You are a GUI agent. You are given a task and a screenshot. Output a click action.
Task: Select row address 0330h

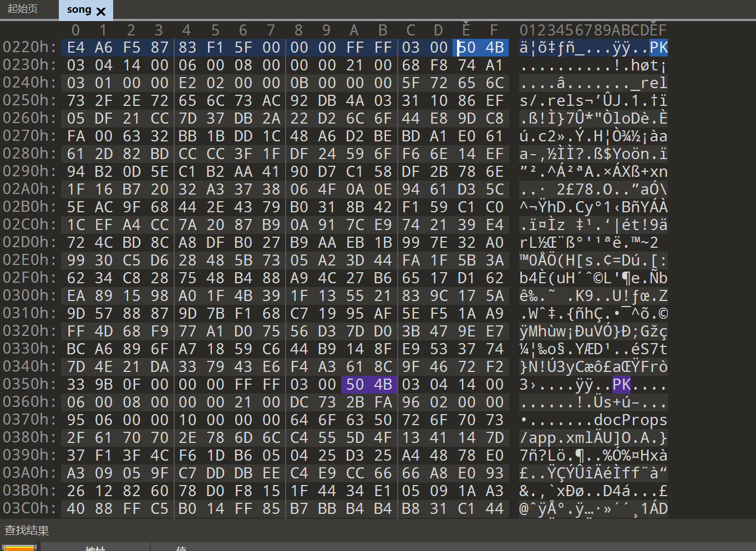click(x=29, y=349)
